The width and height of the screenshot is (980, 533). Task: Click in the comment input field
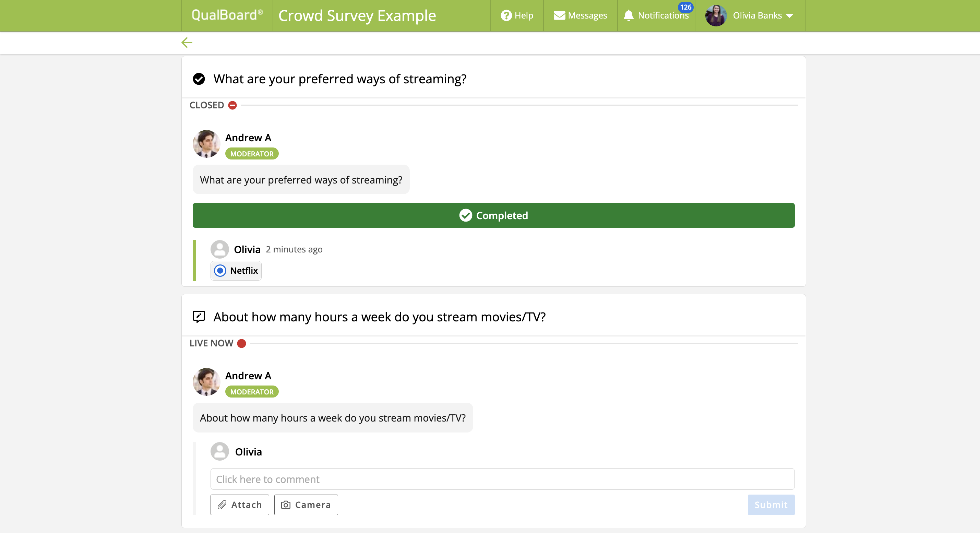(502, 479)
